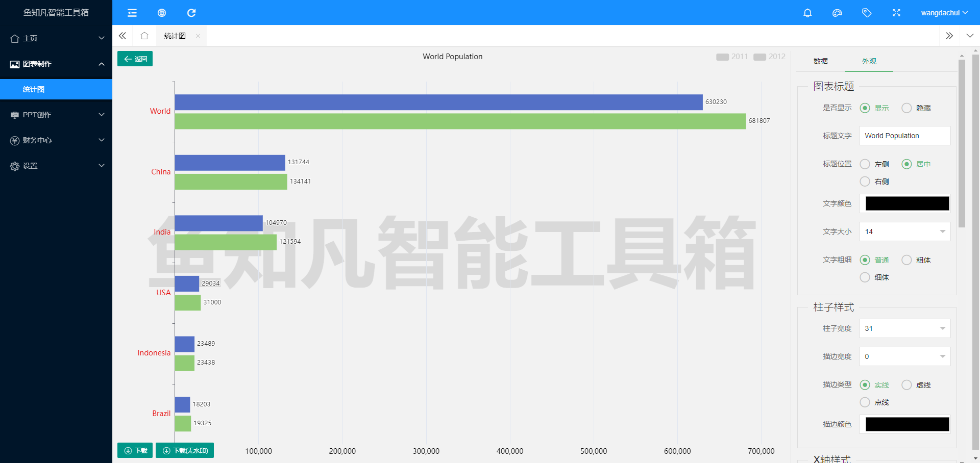This screenshot has height=463, width=980.
Task: Select 实线 stroke type
Action: click(874, 385)
